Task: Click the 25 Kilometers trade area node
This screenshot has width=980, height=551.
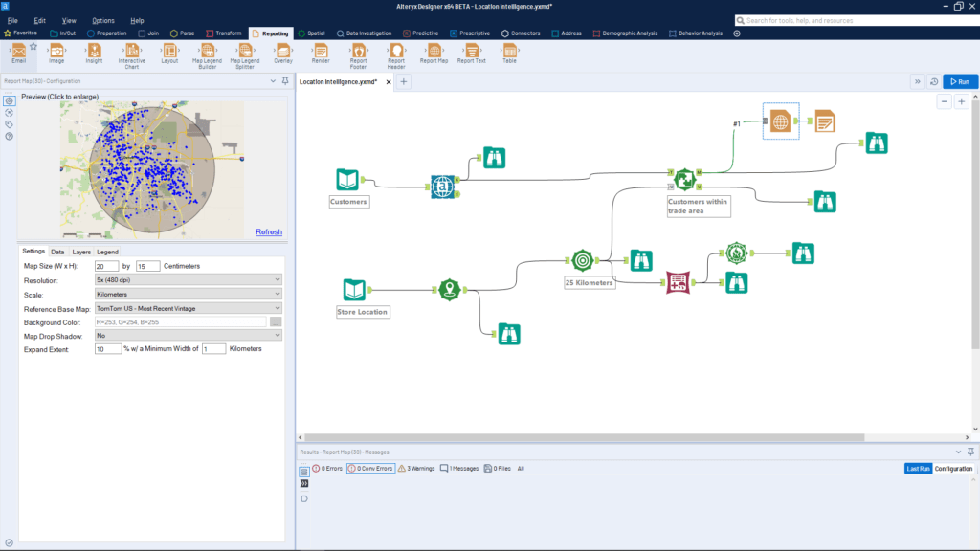Action: click(582, 260)
